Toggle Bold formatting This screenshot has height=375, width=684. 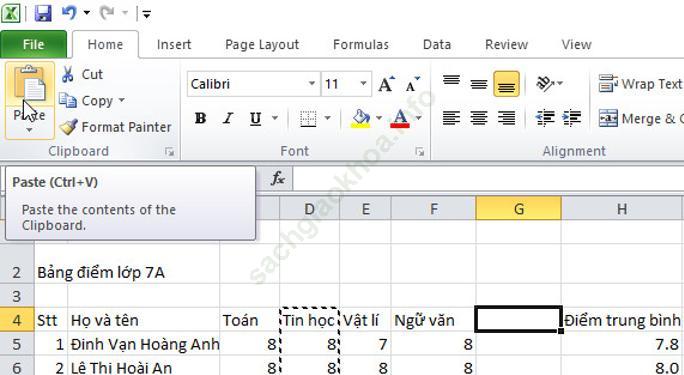click(200, 118)
